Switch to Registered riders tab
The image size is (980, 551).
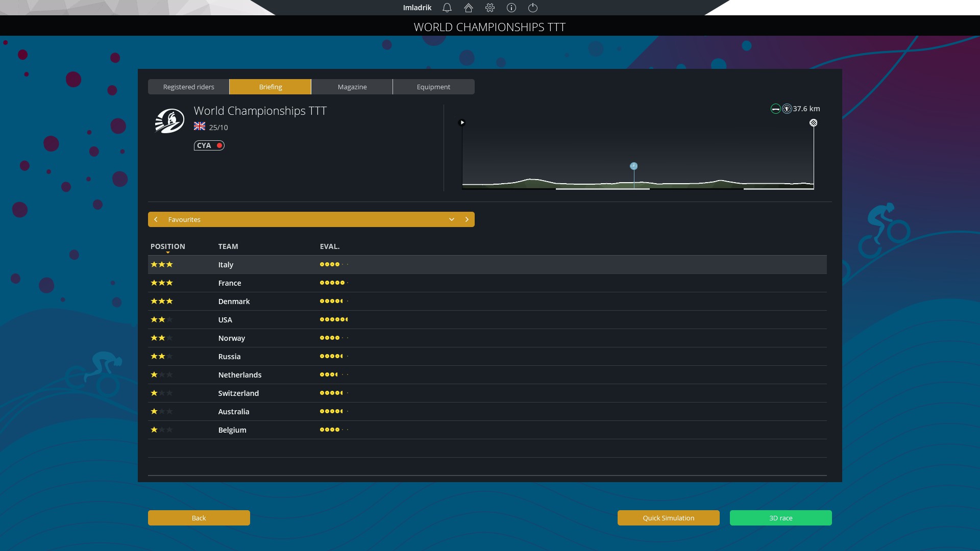pyautogui.click(x=188, y=87)
